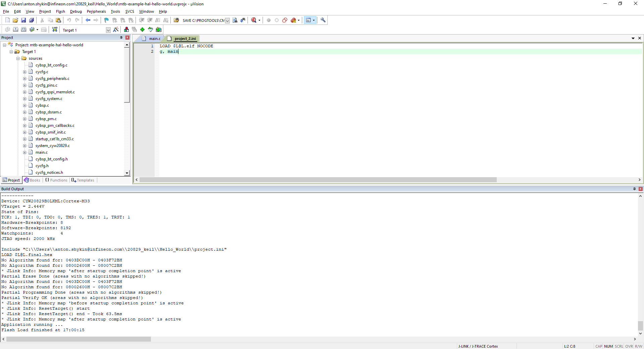Click the 'Flash Load finished at 17:00:15' line
Viewport: 644px width, 349px height.
[x=43, y=330]
